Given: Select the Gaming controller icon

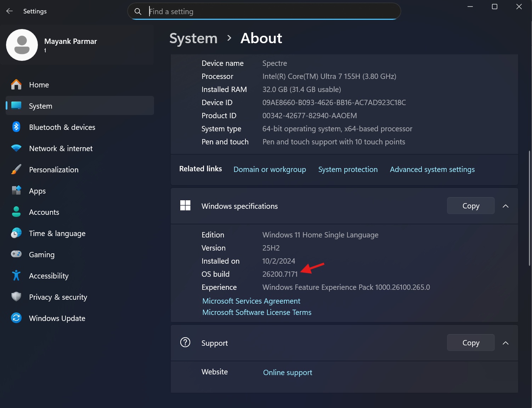Looking at the screenshot, I should 16,254.
